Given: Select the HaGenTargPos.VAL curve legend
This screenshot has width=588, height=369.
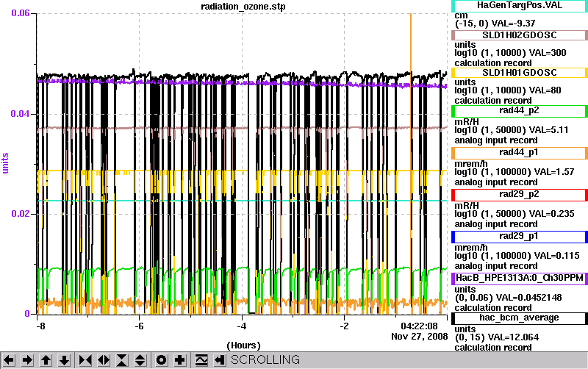Looking at the screenshot, I should [520, 6].
